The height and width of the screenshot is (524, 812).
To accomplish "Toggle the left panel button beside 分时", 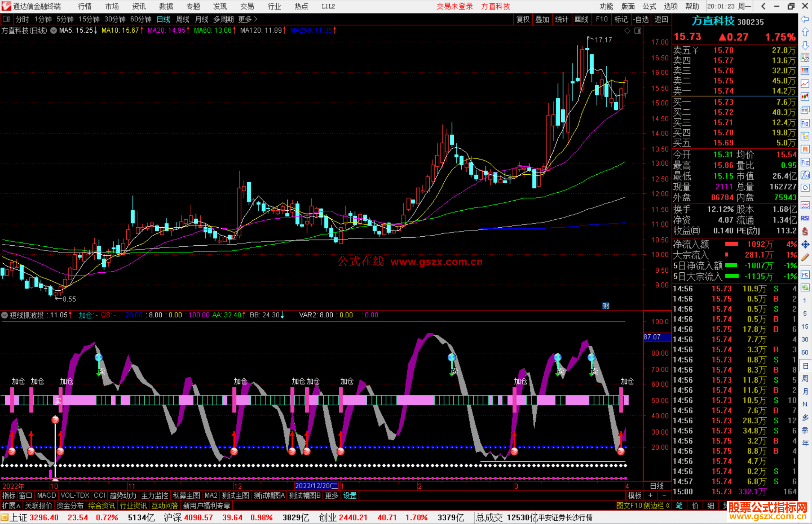I will [6, 19].
